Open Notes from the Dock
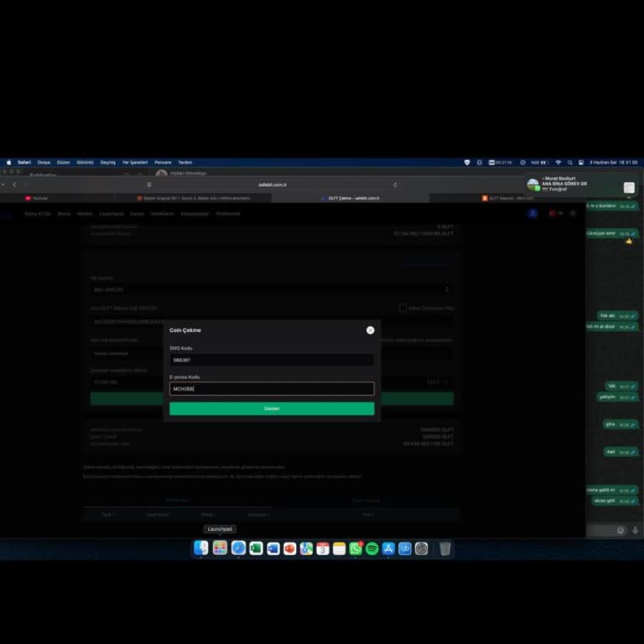This screenshot has height=644, width=644. [x=339, y=548]
